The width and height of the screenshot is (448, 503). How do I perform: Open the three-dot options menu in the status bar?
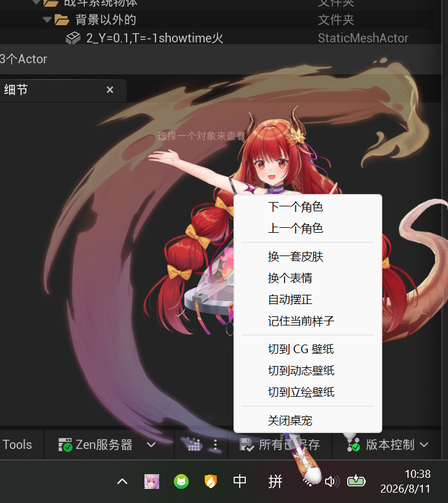click(x=215, y=445)
